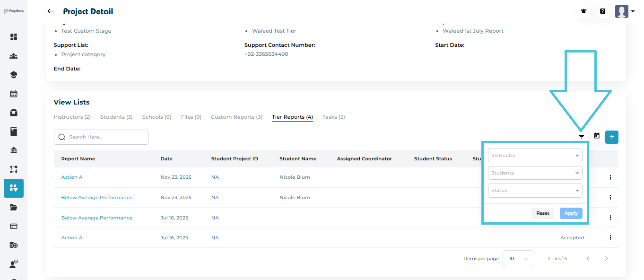Open the user profile avatar menu
Image resolution: width=644 pixels, height=280 pixels.
click(x=624, y=11)
